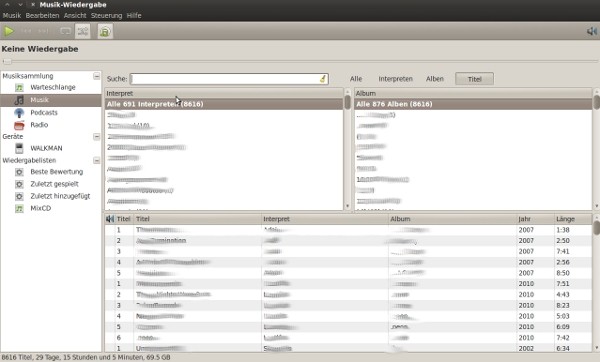Image resolution: width=600 pixels, height=362 pixels.
Task: Open the Bearbeiten menu
Action: click(42, 16)
